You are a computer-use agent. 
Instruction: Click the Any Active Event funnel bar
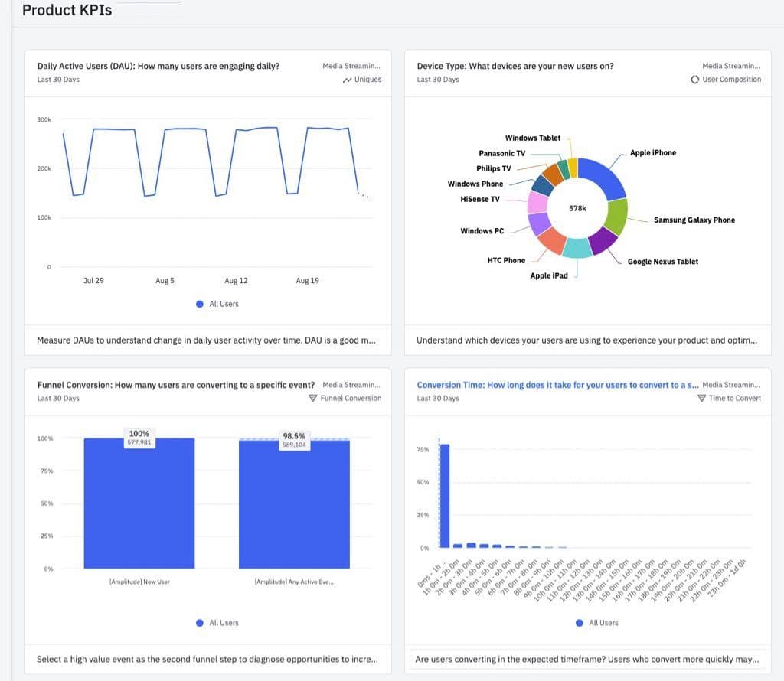(294, 507)
